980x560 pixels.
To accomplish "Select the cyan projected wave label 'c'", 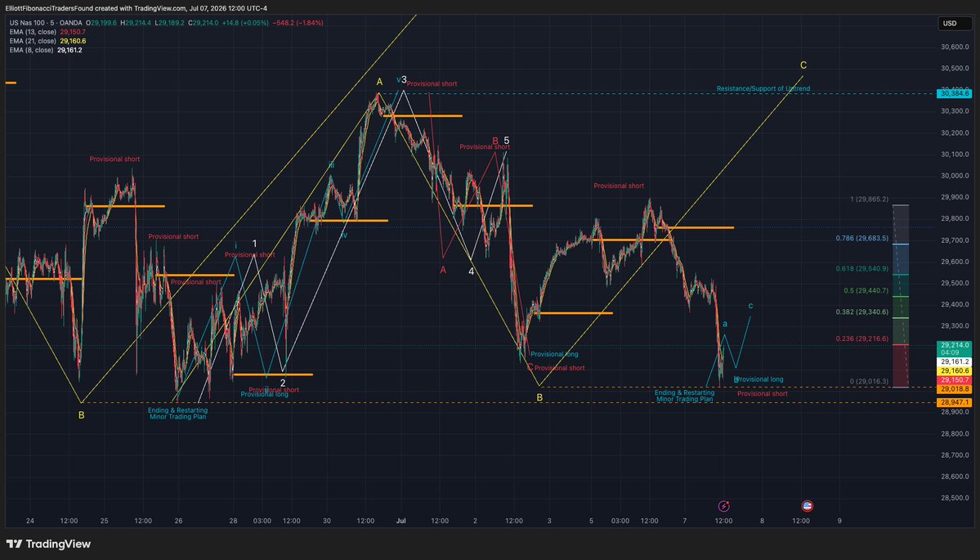I will tap(750, 306).
